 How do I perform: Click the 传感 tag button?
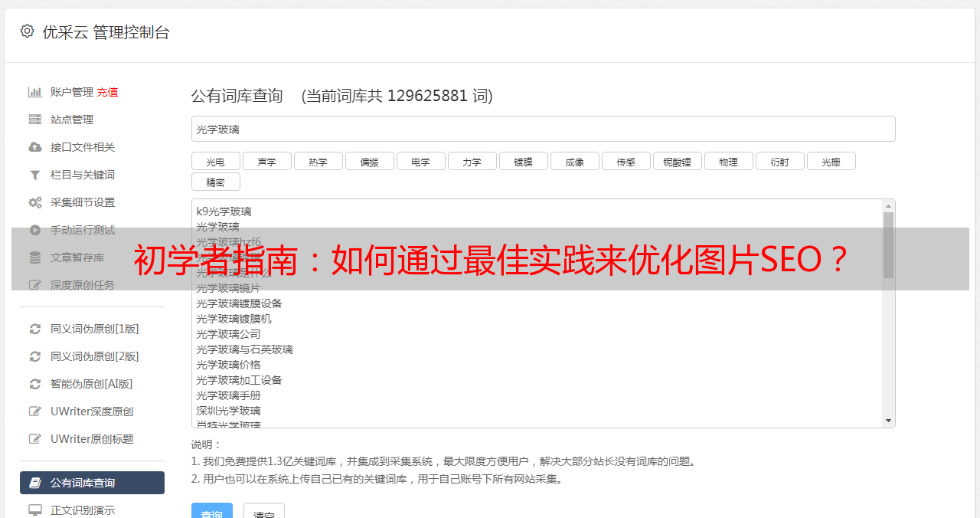pyautogui.click(x=626, y=161)
